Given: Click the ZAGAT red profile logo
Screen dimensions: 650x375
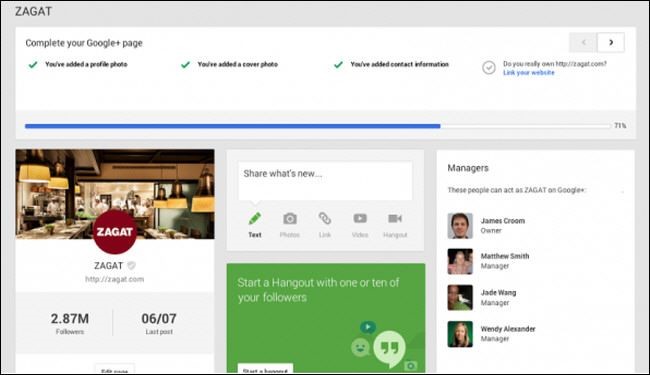Looking at the screenshot, I should [x=114, y=232].
